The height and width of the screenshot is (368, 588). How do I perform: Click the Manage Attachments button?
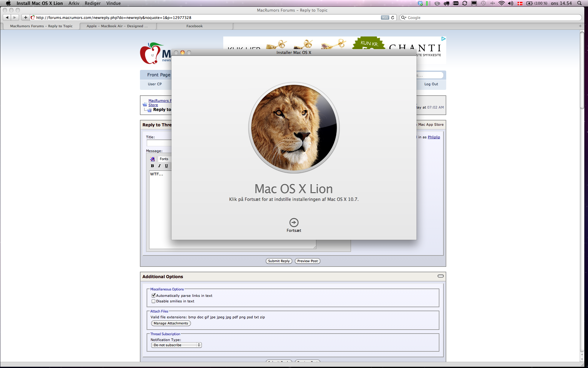pos(171,323)
